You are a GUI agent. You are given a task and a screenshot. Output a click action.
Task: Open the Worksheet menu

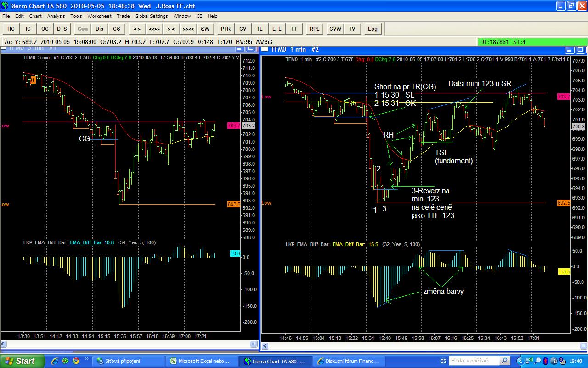pyautogui.click(x=99, y=16)
